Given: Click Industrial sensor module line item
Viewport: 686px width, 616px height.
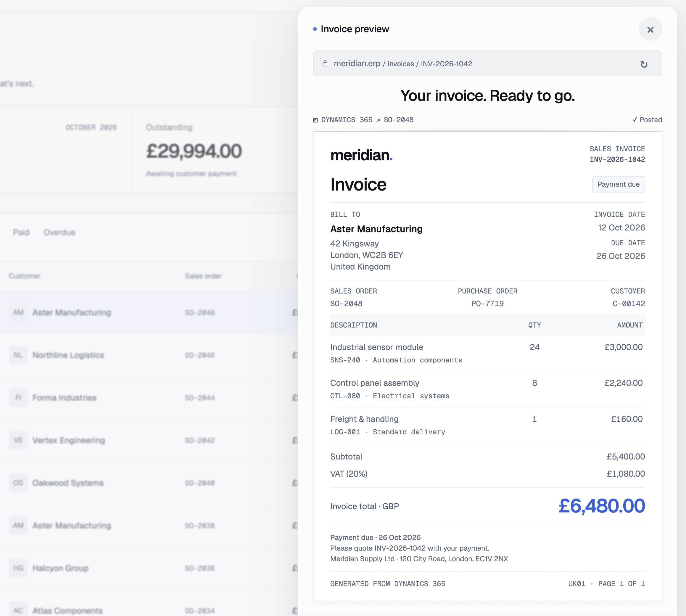Looking at the screenshot, I should (487, 353).
